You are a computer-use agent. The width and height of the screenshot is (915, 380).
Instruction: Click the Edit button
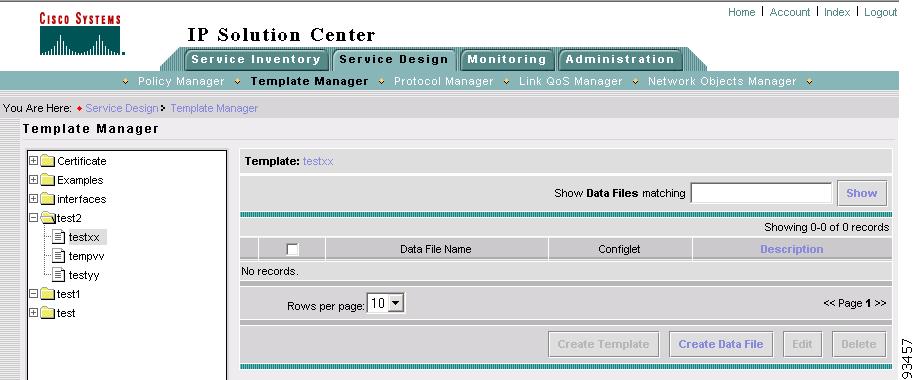[802, 344]
